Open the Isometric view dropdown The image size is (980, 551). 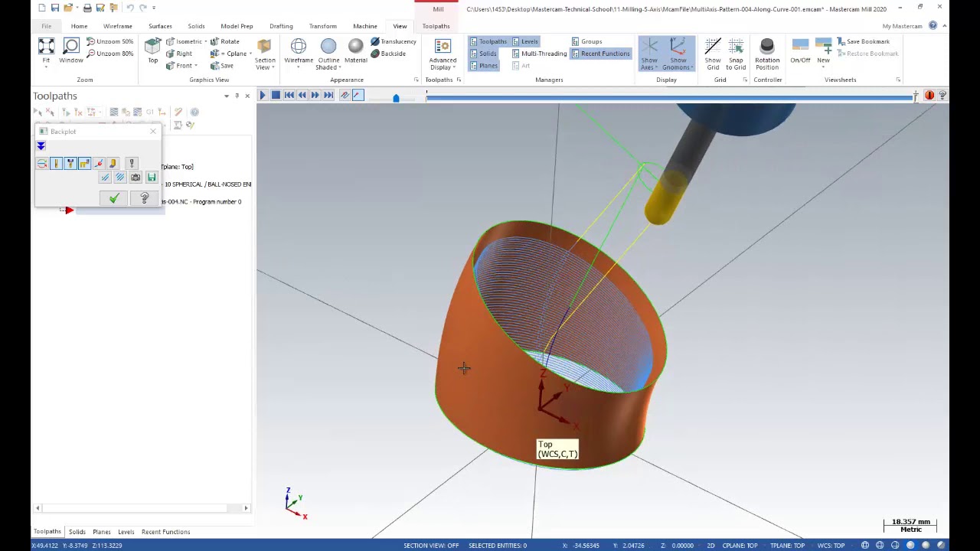[206, 41]
